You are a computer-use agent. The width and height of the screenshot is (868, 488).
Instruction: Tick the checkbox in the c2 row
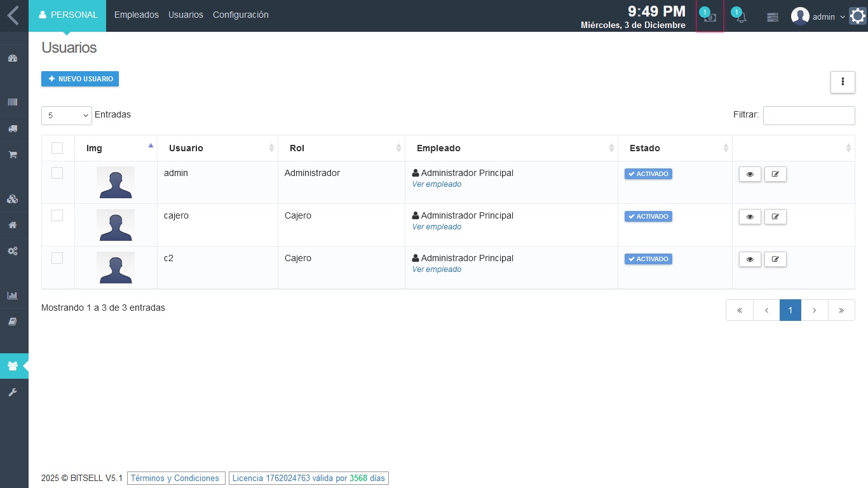click(57, 258)
